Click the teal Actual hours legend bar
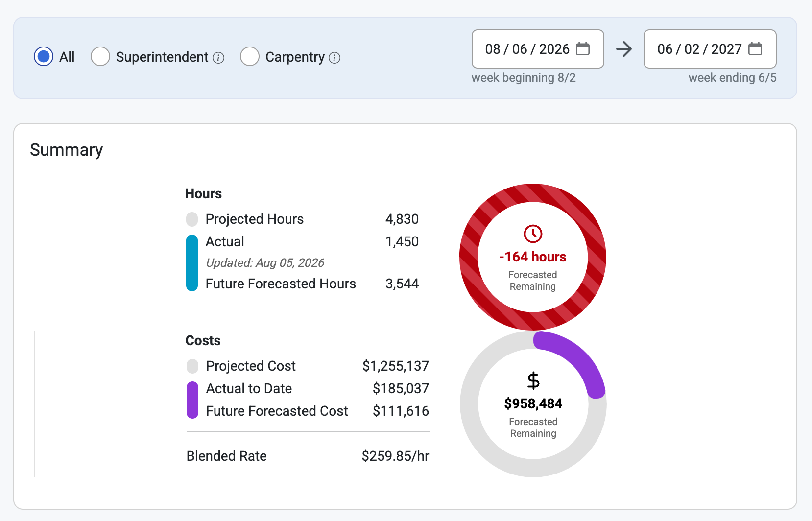The height and width of the screenshot is (521, 812). [x=192, y=263]
